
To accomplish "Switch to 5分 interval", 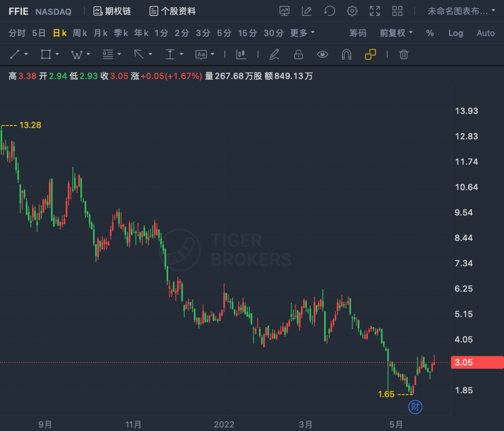I will pos(224,33).
